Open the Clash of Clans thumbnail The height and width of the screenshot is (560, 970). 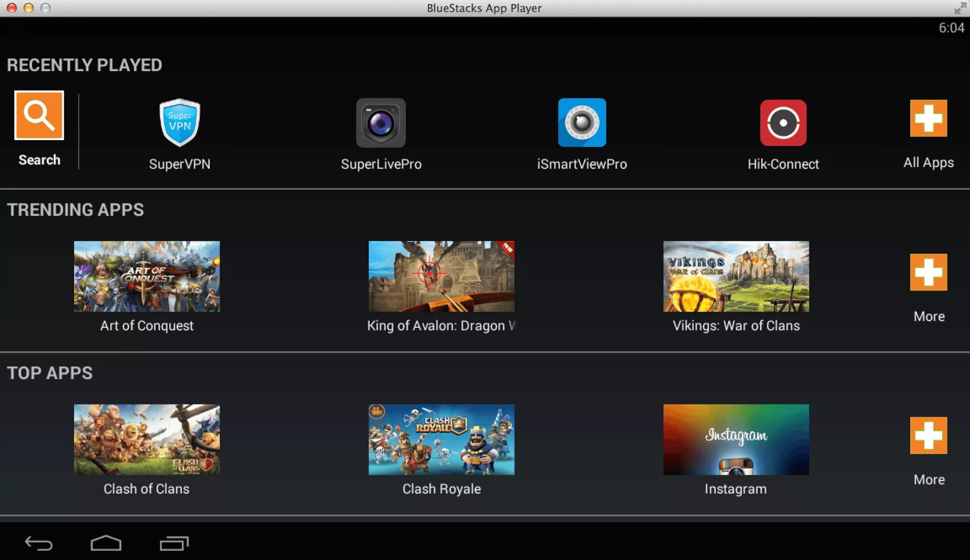(147, 440)
